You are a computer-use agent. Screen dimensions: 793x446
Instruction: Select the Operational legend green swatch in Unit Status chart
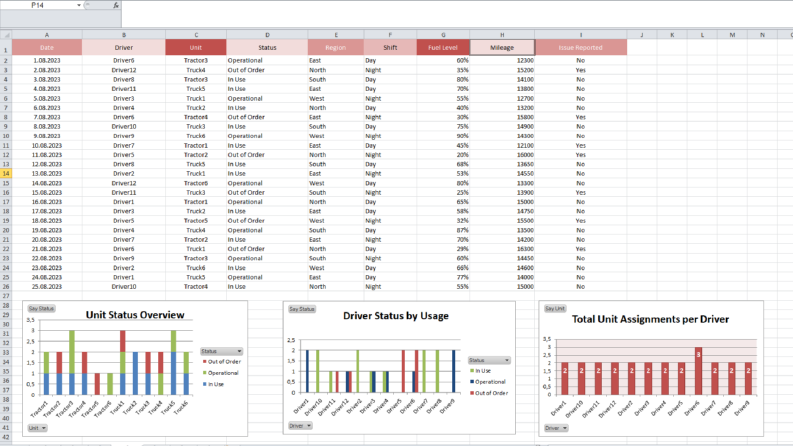point(205,373)
